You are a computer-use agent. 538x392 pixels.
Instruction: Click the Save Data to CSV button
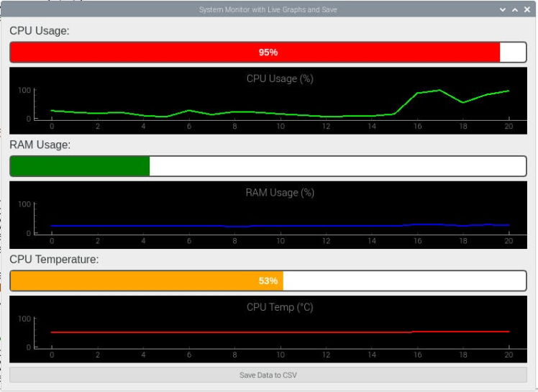click(268, 375)
